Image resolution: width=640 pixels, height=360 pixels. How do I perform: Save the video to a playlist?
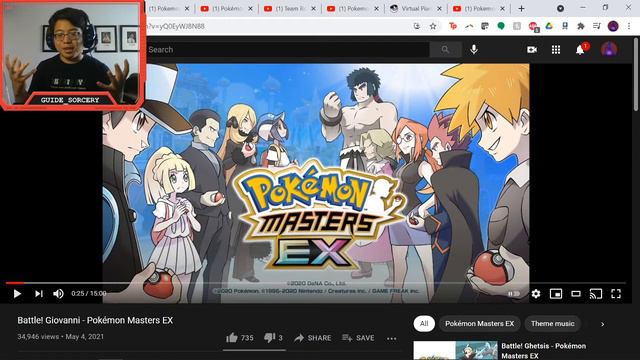(x=358, y=338)
